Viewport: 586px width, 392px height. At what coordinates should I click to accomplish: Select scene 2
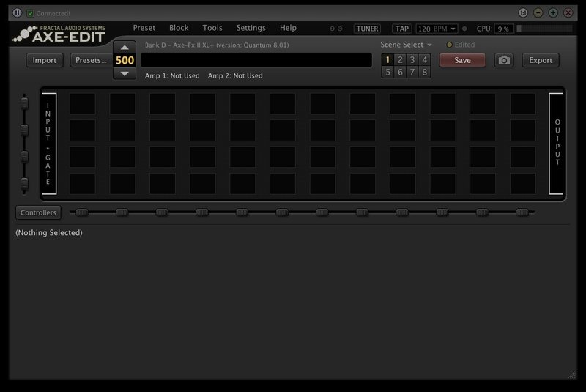(400, 60)
